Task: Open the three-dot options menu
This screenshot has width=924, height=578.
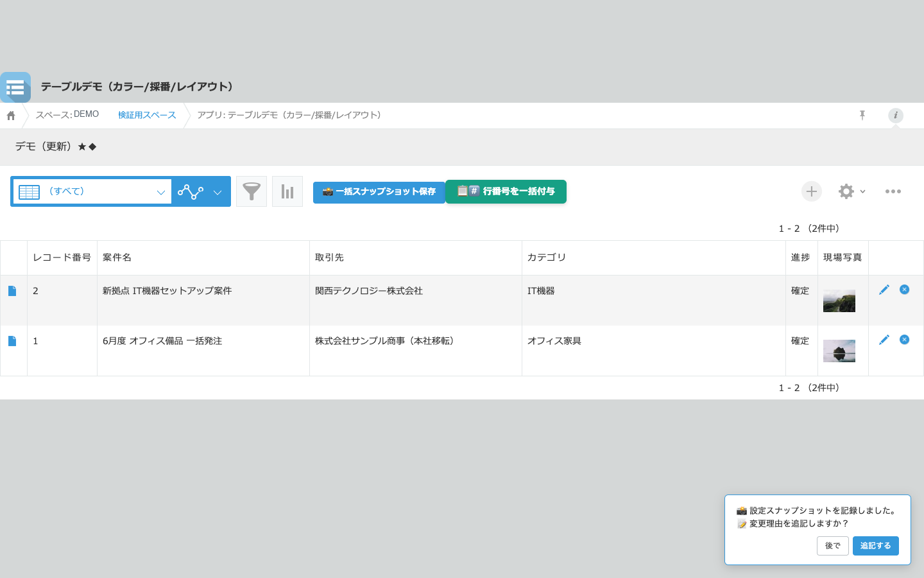Action: click(893, 191)
